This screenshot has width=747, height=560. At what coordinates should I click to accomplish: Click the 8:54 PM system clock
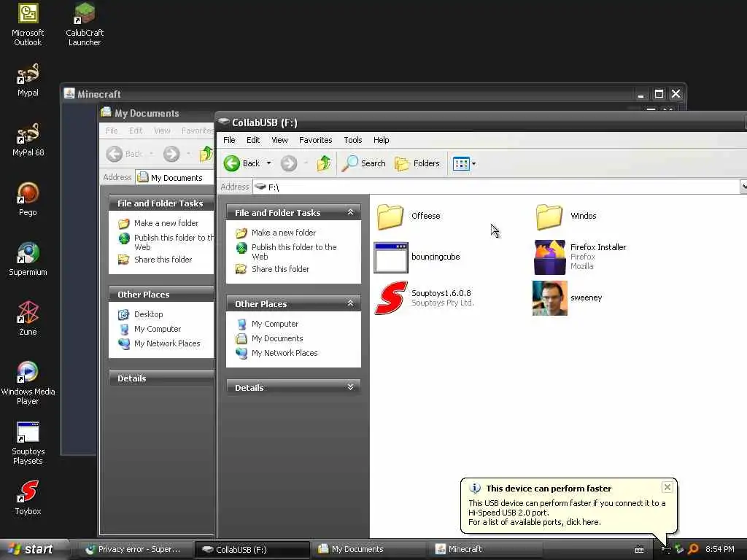coord(720,549)
